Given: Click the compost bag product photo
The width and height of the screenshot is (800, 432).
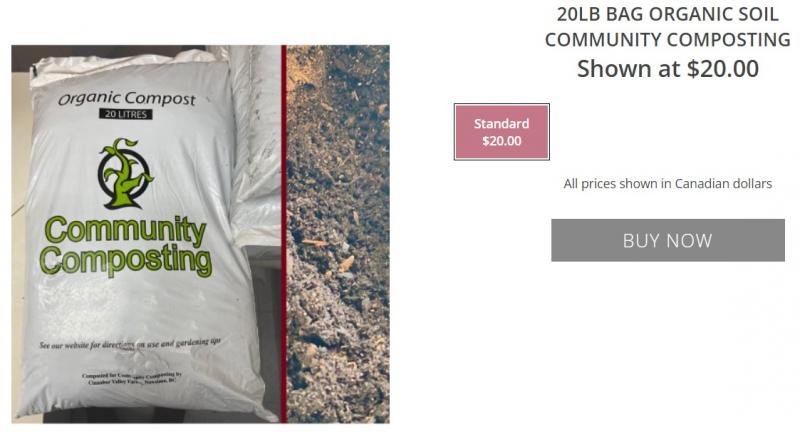Looking at the screenshot, I should [146, 234].
